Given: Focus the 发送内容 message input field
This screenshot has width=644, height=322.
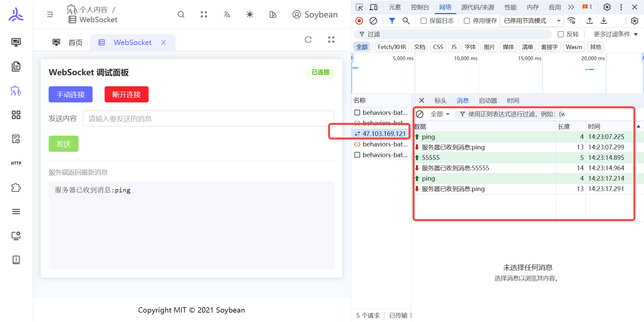Looking at the screenshot, I should pos(208,119).
